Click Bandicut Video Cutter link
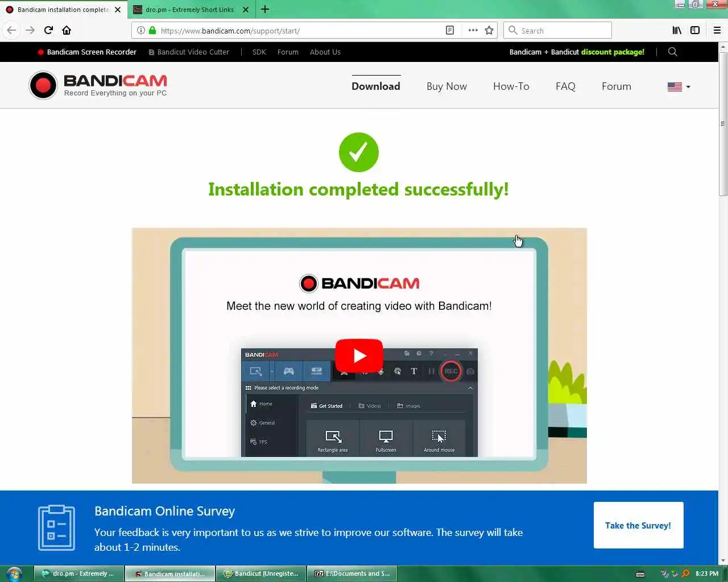The width and height of the screenshot is (728, 582). [x=189, y=52]
